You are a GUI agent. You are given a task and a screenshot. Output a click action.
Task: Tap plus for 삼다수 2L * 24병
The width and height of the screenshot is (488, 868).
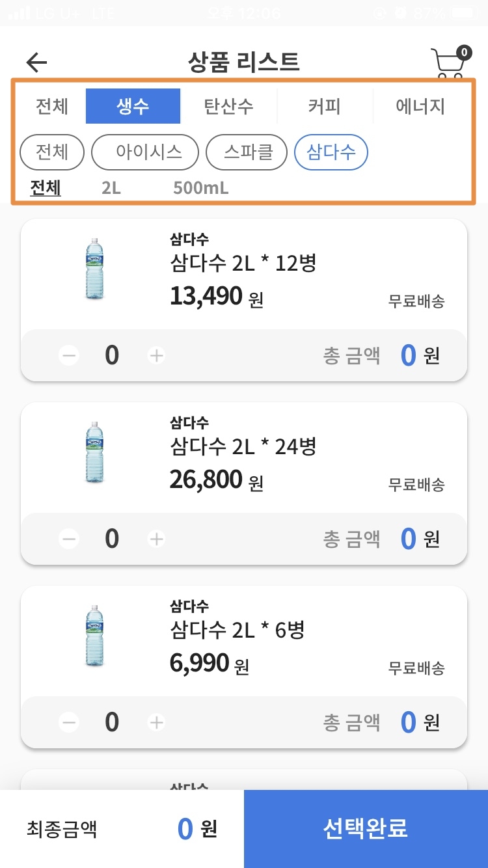[156, 539]
